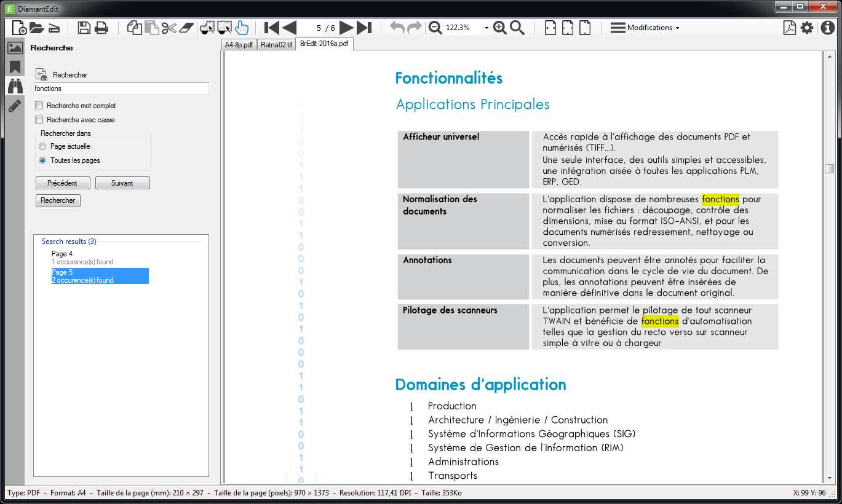This screenshot has width=842, height=504.
Task: Click the Transports list item
Action: pos(453,476)
